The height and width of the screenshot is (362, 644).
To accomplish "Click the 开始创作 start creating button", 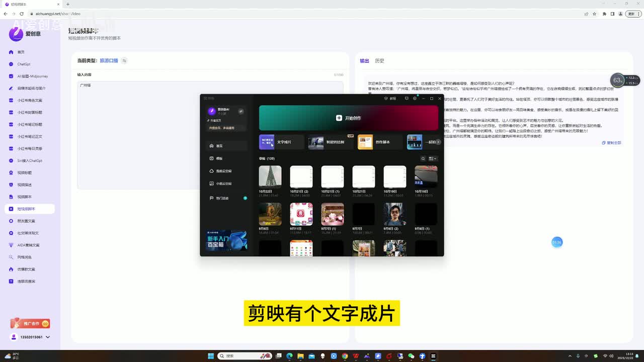I will pos(348,118).
